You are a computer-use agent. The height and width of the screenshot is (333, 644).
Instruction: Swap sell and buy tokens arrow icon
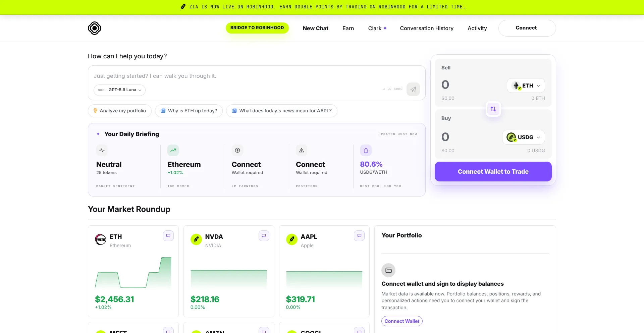click(493, 109)
